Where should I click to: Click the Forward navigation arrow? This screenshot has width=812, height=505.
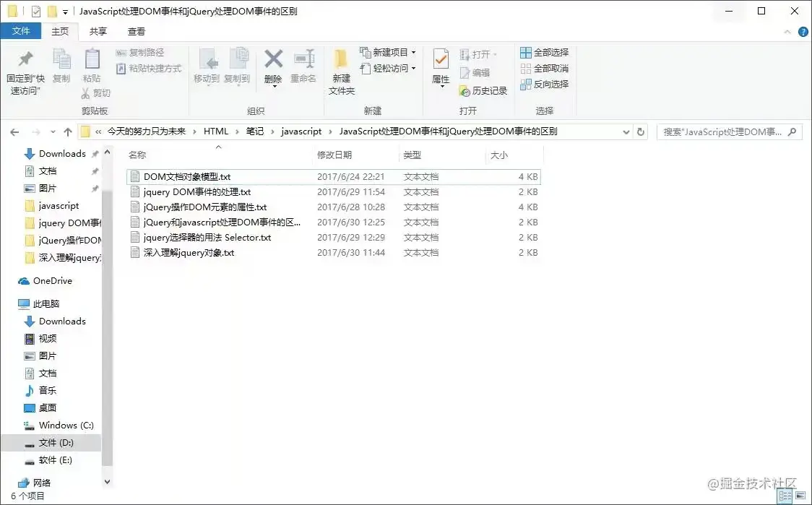35,132
